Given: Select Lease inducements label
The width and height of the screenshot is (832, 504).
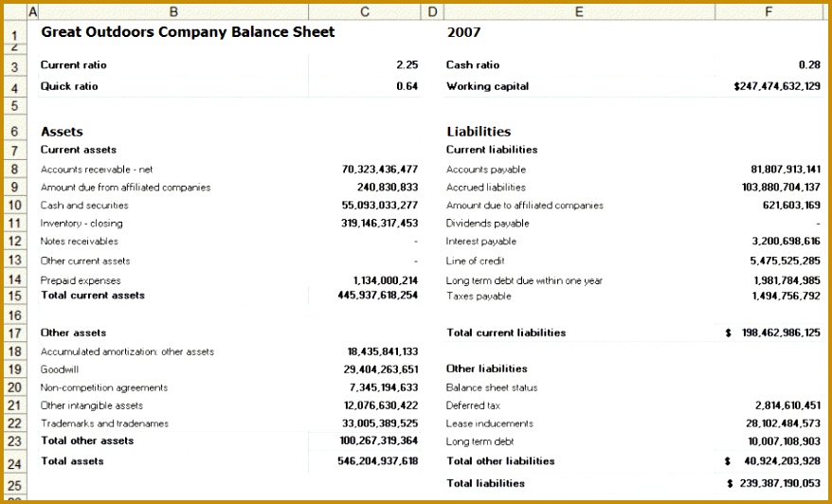Looking at the screenshot, I should [490, 423].
